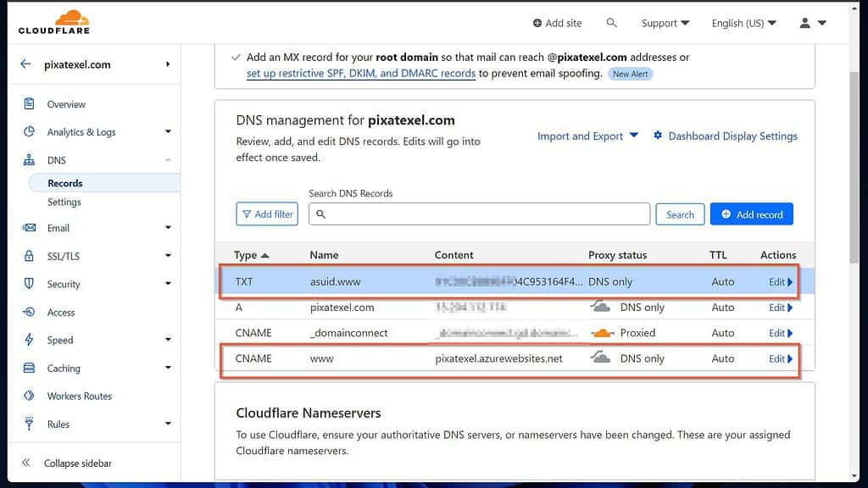
Task: Focus the Search DNS Records input field
Action: pyautogui.click(x=480, y=214)
